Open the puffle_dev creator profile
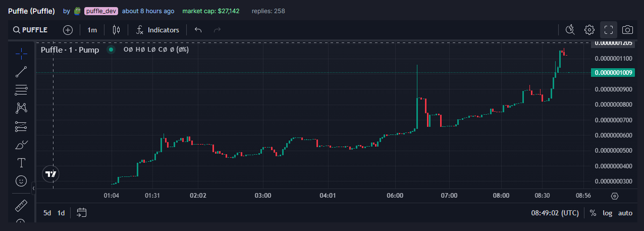This screenshot has width=644, height=231. click(101, 11)
